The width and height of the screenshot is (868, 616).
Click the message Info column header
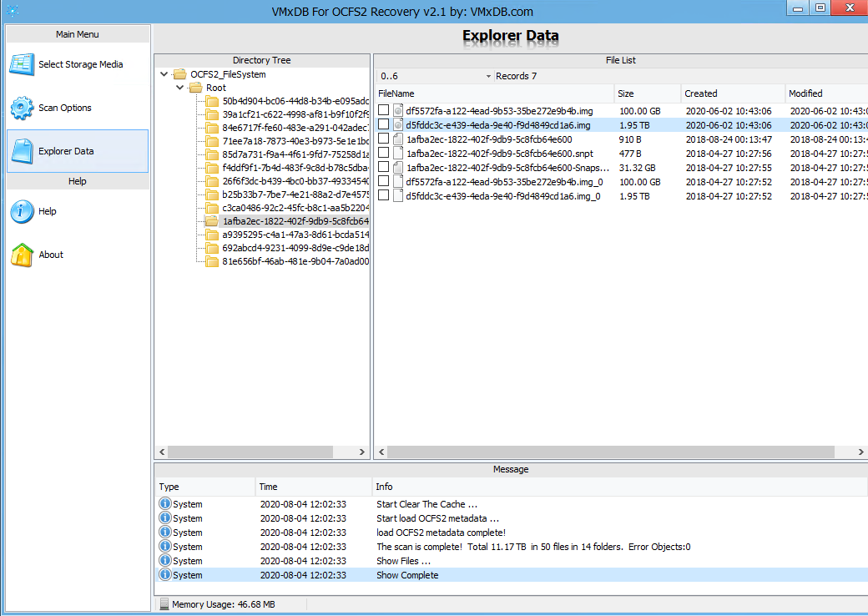point(619,487)
